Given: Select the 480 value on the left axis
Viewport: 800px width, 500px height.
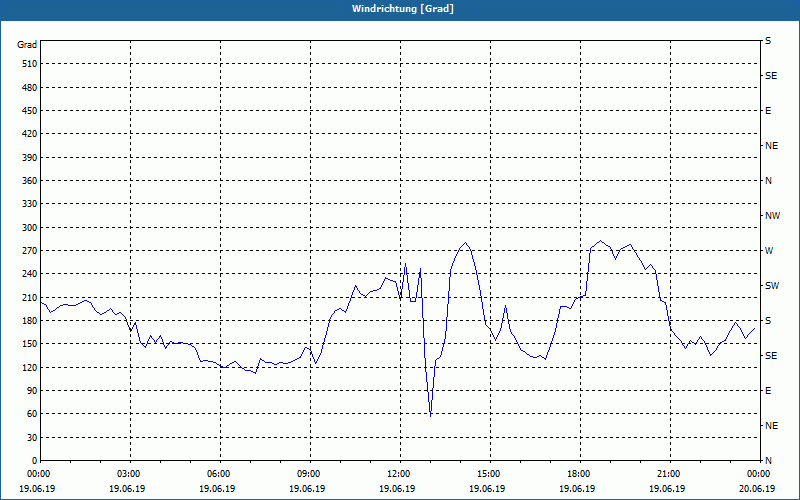Looking at the screenshot, I should (x=30, y=87).
